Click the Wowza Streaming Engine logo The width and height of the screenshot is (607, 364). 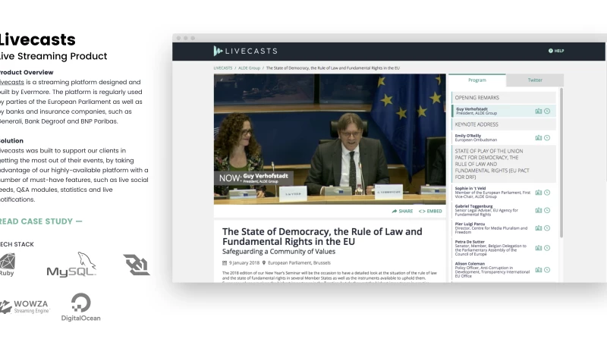pyautogui.click(x=24, y=306)
